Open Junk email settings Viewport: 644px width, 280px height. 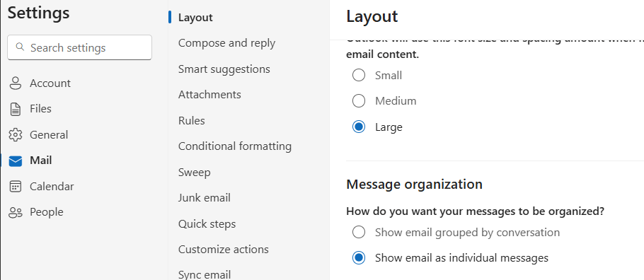(204, 198)
